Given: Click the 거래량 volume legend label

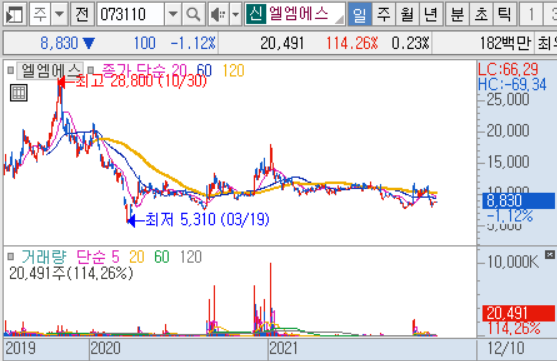Looking at the screenshot, I should point(44,257).
